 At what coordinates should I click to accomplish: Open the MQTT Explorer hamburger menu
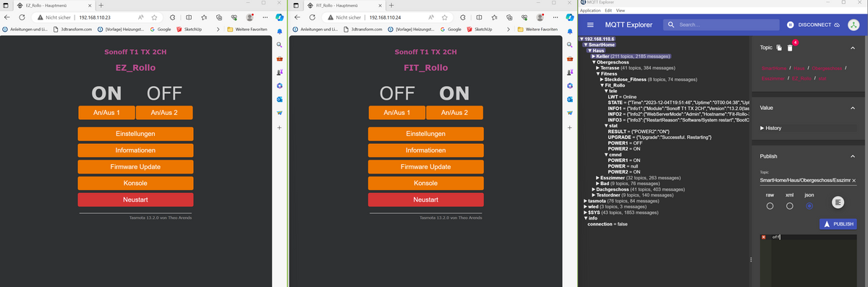point(590,25)
